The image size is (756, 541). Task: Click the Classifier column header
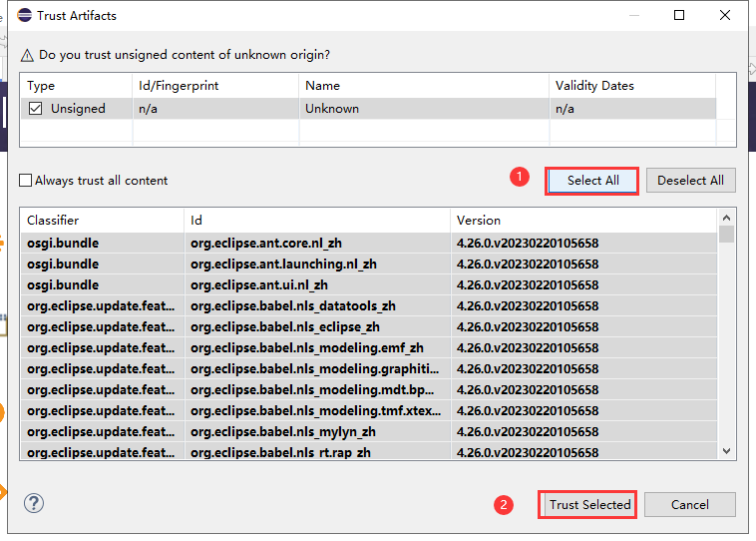[102, 220]
